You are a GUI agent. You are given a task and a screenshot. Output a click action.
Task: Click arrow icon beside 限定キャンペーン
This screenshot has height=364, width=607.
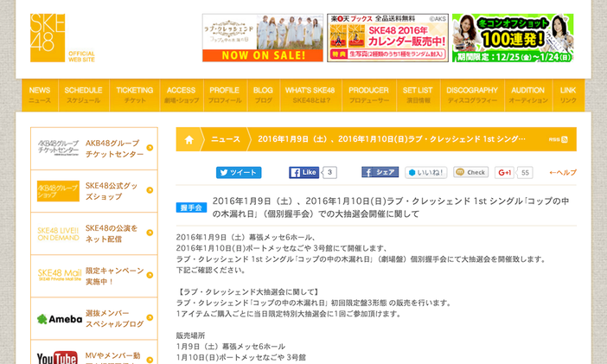(x=150, y=275)
